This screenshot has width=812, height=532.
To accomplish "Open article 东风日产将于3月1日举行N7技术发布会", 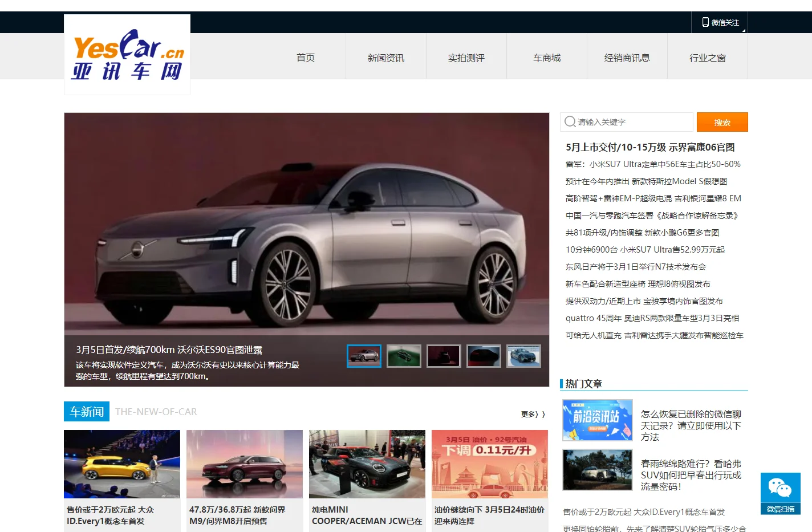I will (636, 267).
